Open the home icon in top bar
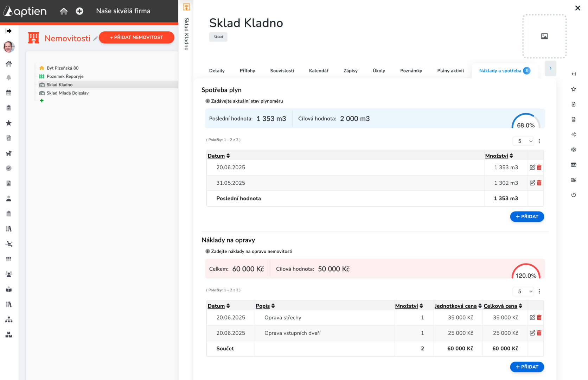The width and height of the screenshot is (588, 380). tap(64, 11)
